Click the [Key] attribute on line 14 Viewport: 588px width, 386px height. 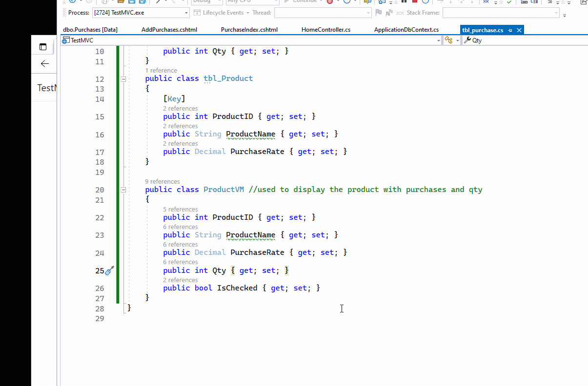click(174, 99)
